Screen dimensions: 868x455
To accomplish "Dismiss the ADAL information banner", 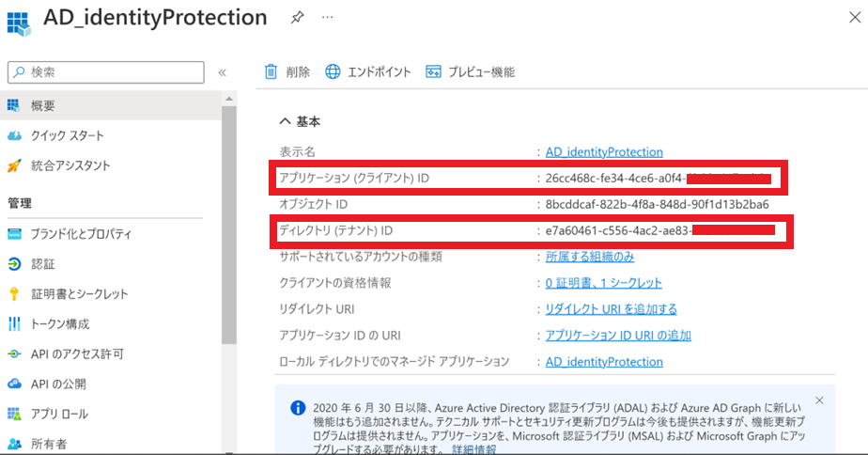I will pyautogui.click(x=819, y=400).
